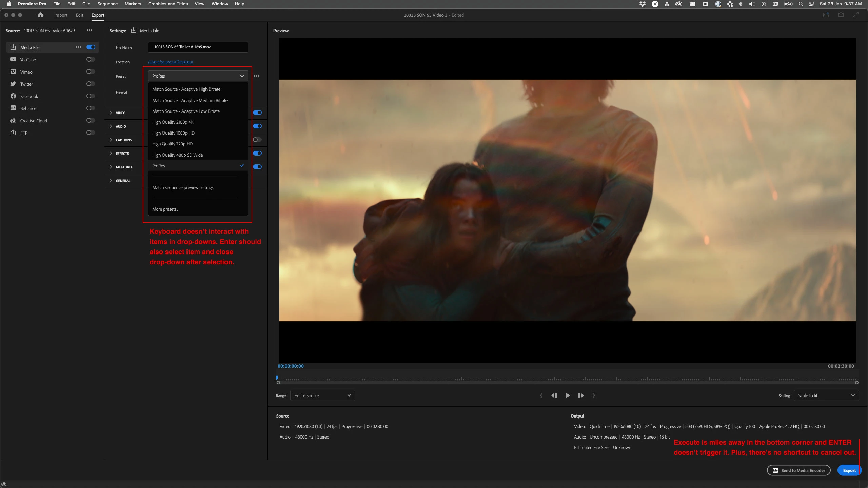This screenshot has width=868, height=488.
Task: Enable the YouTube export destination
Action: pyautogui.click(x=90, y=59)
